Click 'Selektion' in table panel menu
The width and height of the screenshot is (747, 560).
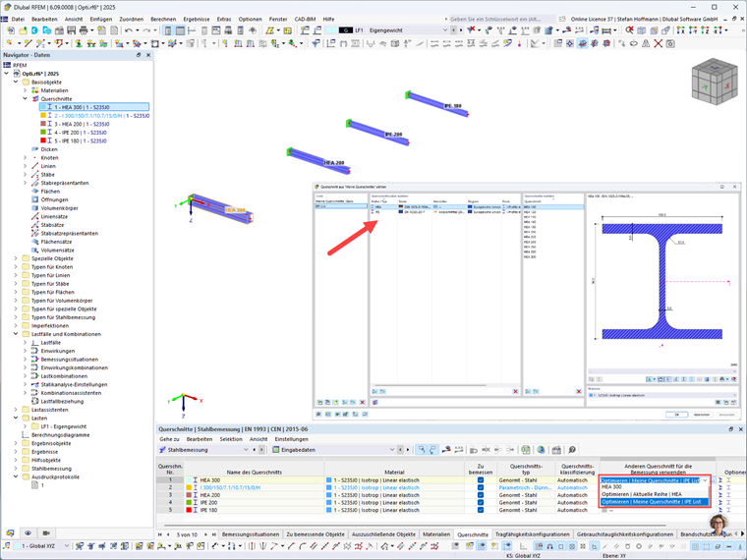(x=231, y=439)
